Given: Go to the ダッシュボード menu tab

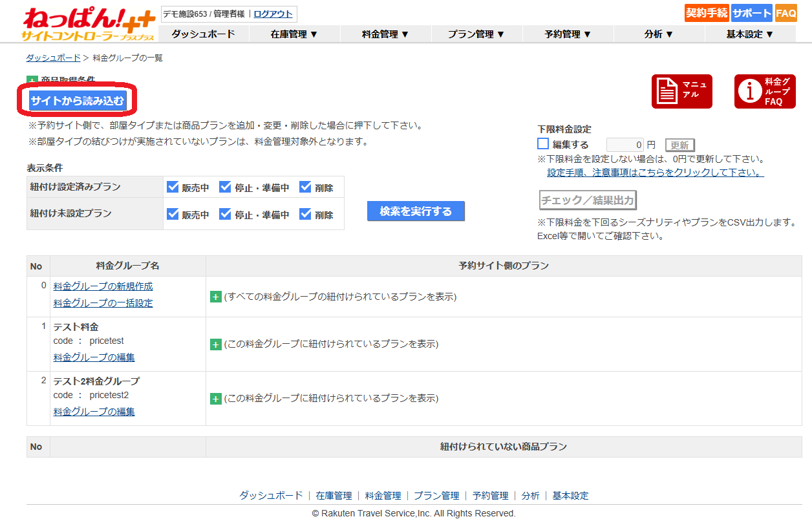Looking at the screenshot, I should pyautogui.click(x=203, y=34).
